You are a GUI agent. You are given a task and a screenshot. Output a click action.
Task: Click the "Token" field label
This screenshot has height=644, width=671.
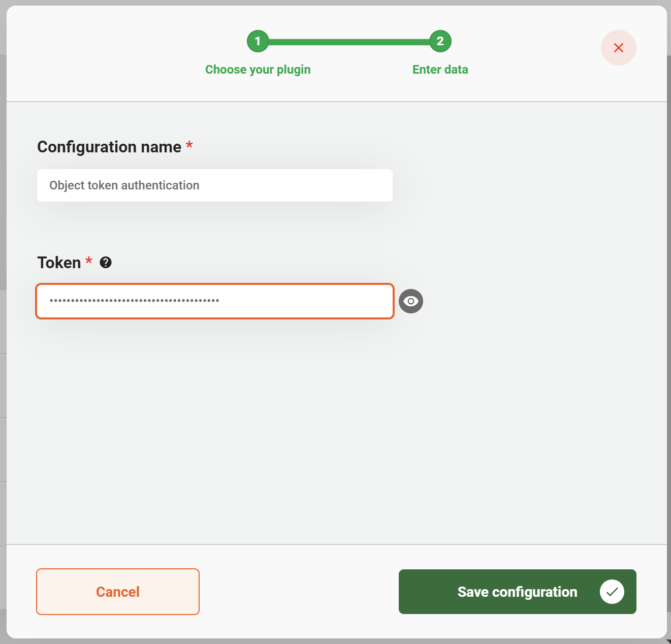(x=59, y=263)
